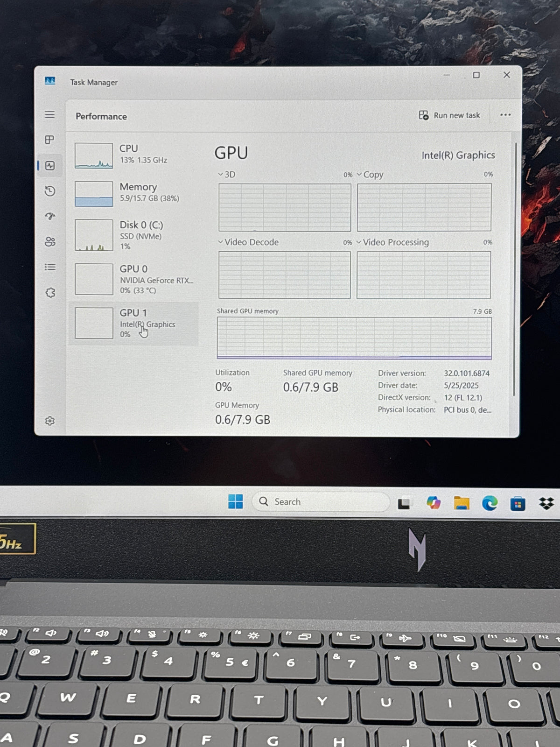The image size is (560, 747).
Task: Click the DirectX version value 12 (FL 12.1)
Action: (x=463, y=398)
